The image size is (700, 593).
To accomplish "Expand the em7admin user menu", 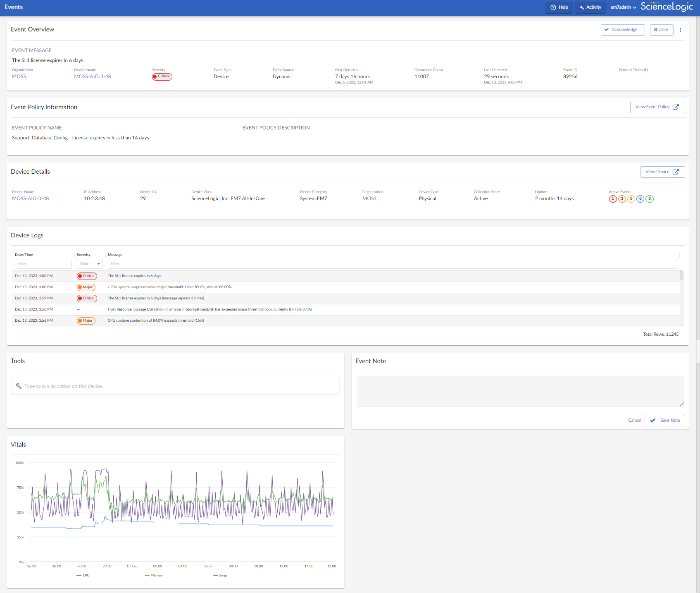I will 623,7.
